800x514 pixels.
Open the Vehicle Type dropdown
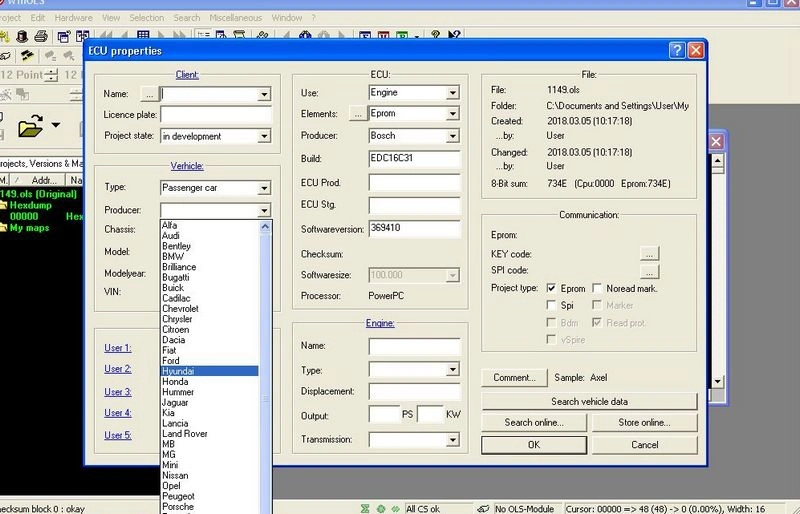[264, 188]
